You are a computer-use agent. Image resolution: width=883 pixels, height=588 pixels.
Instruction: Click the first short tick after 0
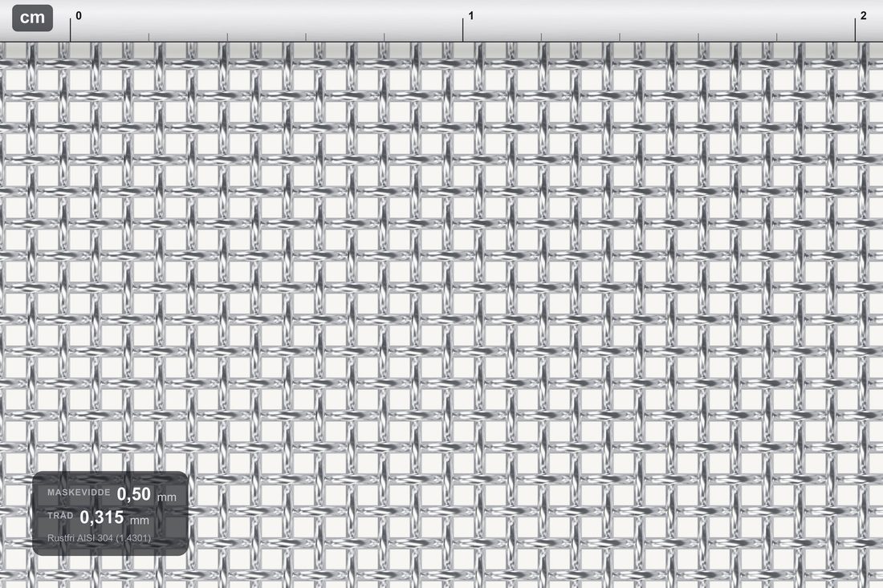149,37
